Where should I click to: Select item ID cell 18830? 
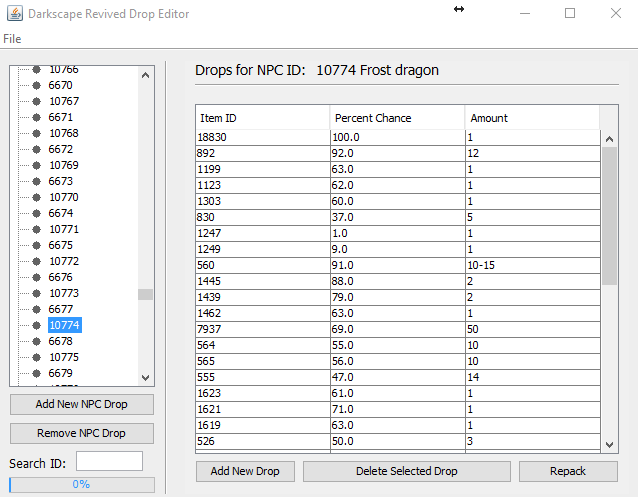tap(263, 138)
